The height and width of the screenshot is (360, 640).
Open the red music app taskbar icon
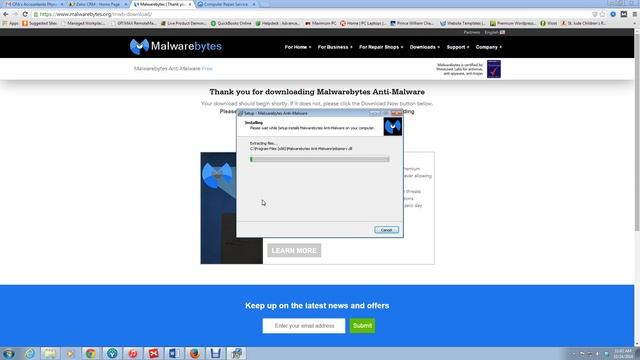(x=133, y=353)
